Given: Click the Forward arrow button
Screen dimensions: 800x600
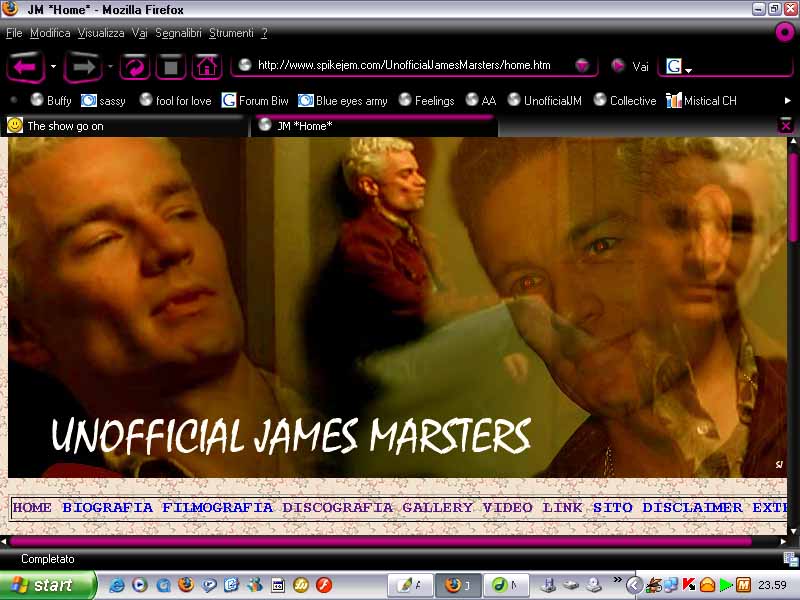Looking at the screenshot, I should tap(83, 67).
